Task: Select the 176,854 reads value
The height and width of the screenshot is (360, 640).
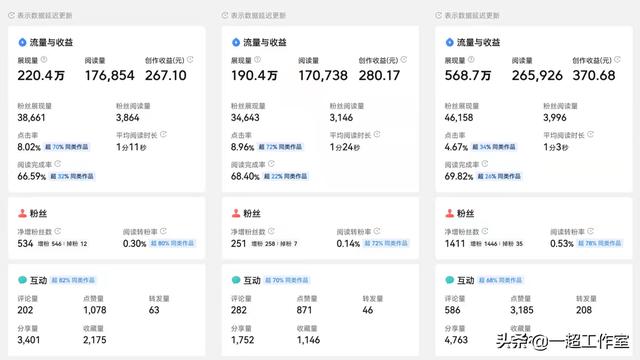Action: pyautogui.click(x=109, y=76)
